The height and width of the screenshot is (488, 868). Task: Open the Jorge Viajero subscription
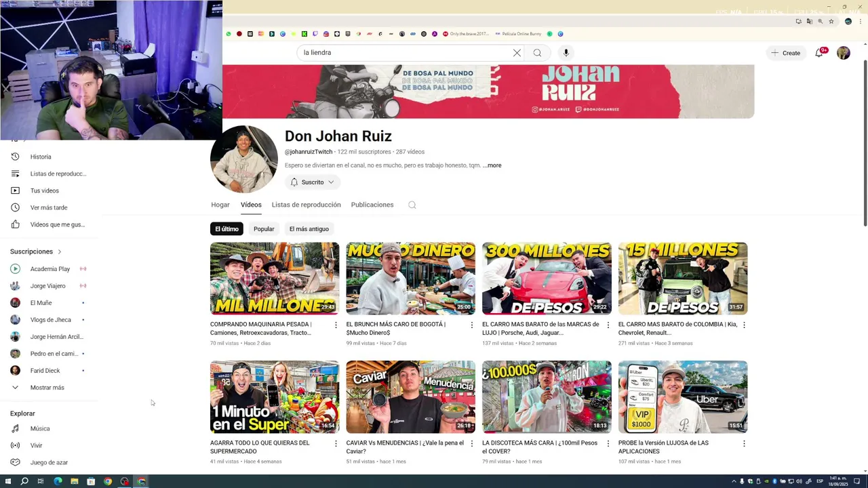47,286
